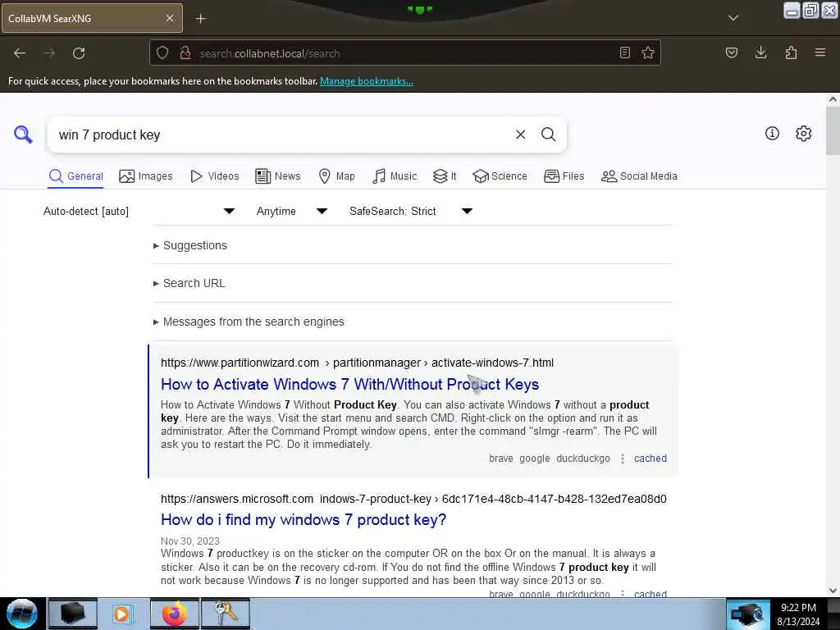Open the Anytime time range dropdown
The width and height of the screenshot is (840, 630).
pos(292,211)
